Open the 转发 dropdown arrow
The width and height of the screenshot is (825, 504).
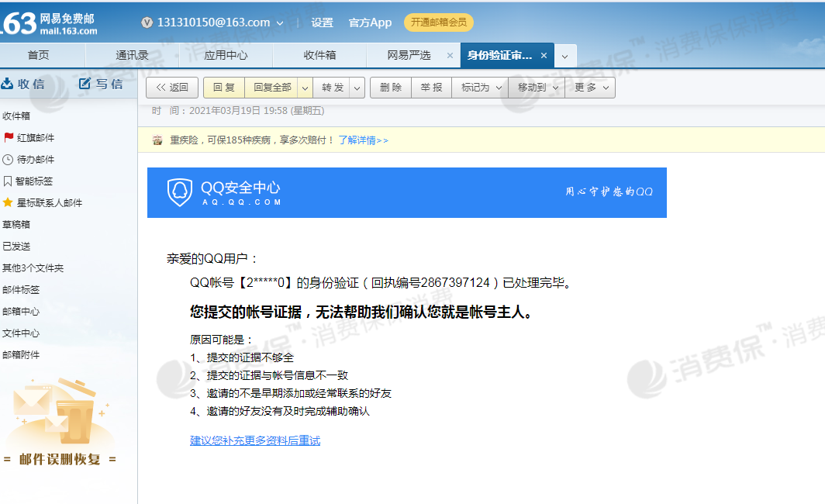[x=357, y=87]
